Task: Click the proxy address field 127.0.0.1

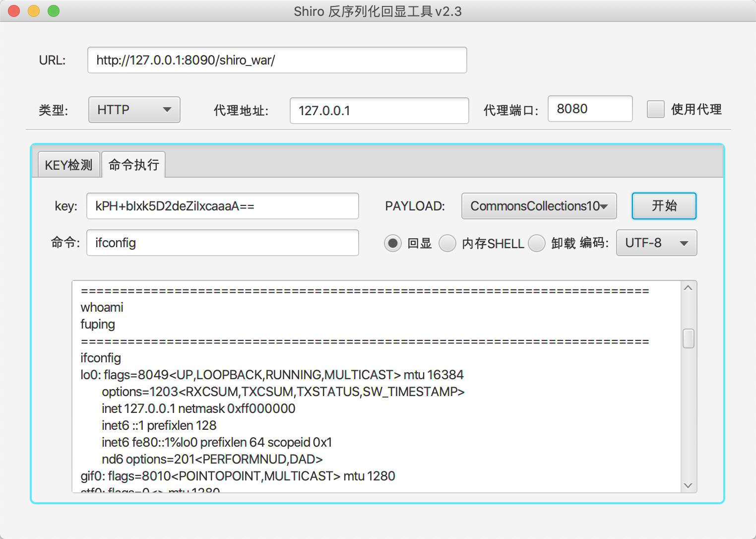Action: pos(379,110)
